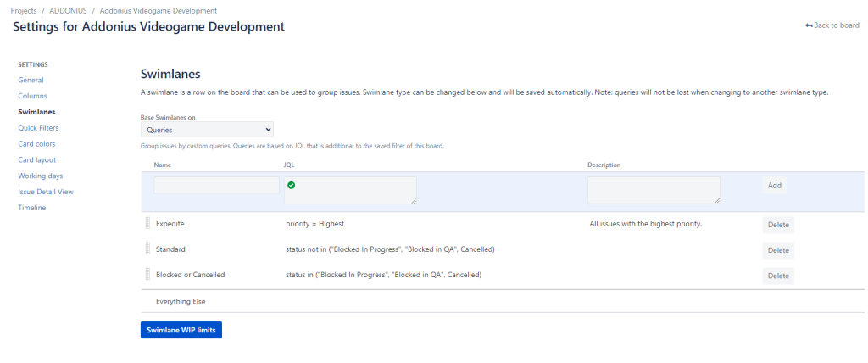Click the Back to board link
The height and width of the screenshot is (363, 868).
point(832,25)
